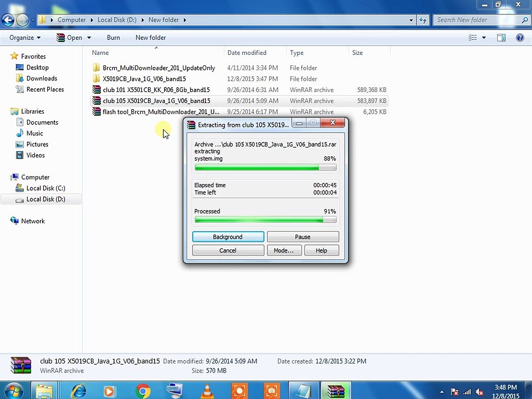Expand the address bar history dropdown
The height and width of the screenshot is (399, 532).
411,20
